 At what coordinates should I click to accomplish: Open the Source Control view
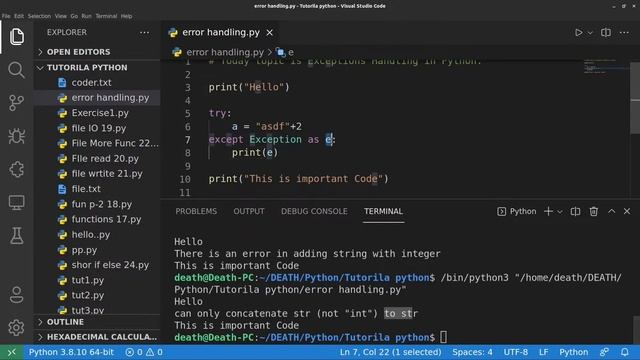click(x=16, y=103)
